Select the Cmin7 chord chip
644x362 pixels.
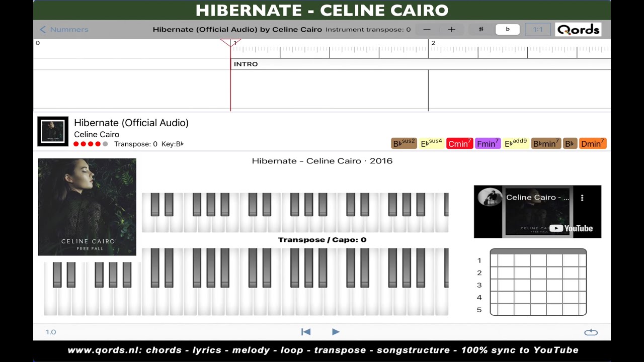click(x=459, y=143)
